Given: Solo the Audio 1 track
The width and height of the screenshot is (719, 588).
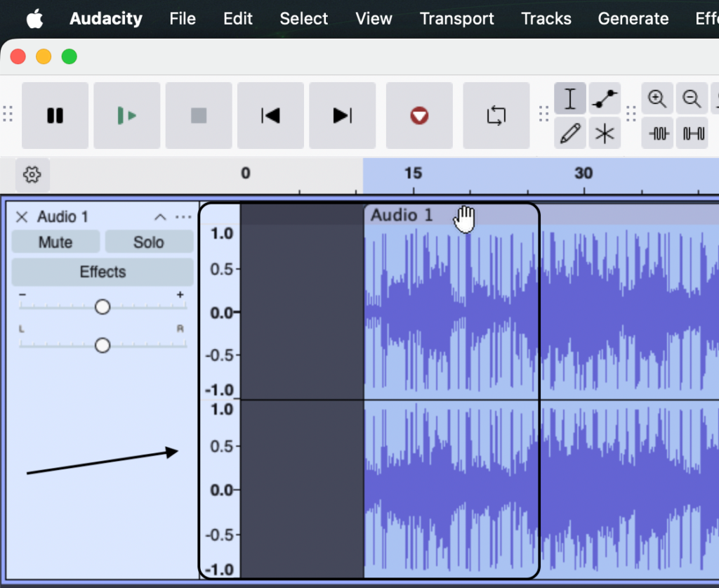Looking at the screenshot, I should (x=149, y=242).
